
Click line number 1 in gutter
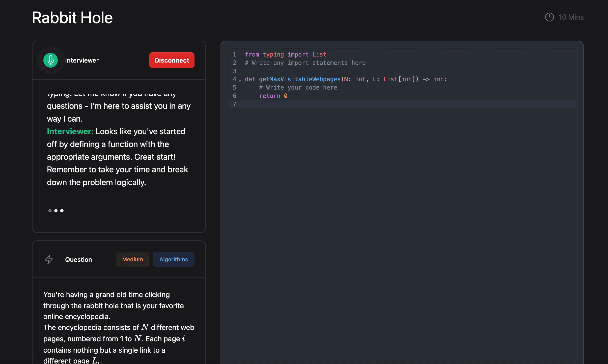(234, 54)
